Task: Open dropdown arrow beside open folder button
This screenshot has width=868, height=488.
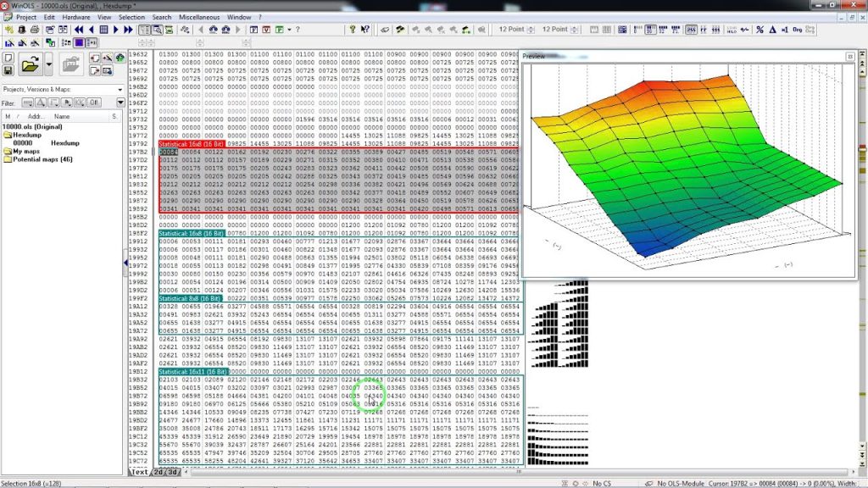Action: 49,64
